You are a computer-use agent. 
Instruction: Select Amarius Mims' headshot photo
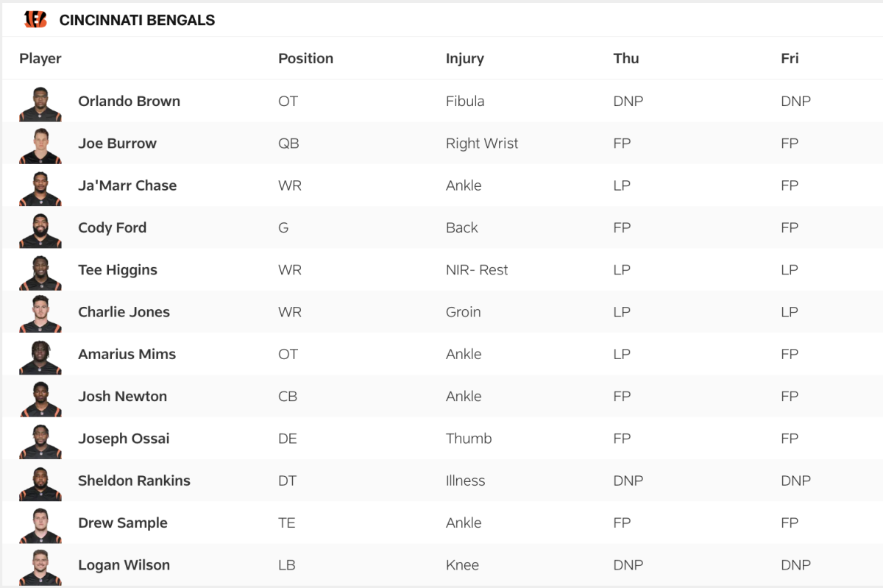coord(40,357)
